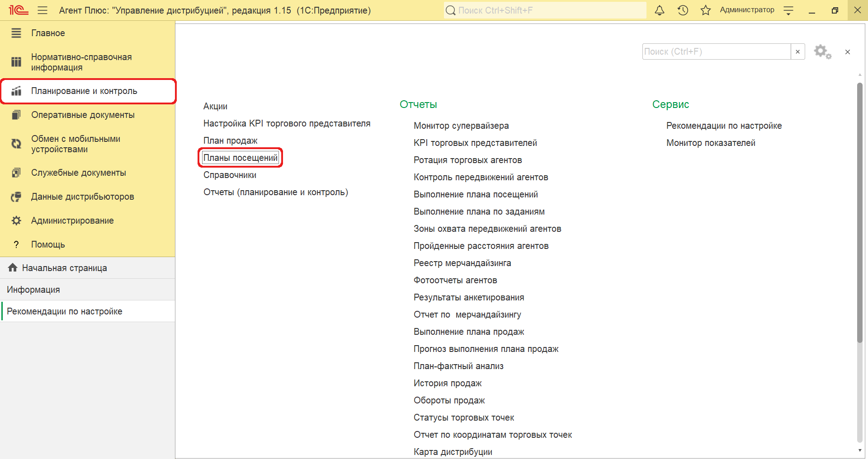Open Обороты продаж report
Image resolution: width=868 pixels, height=459 pixels.
449,400
